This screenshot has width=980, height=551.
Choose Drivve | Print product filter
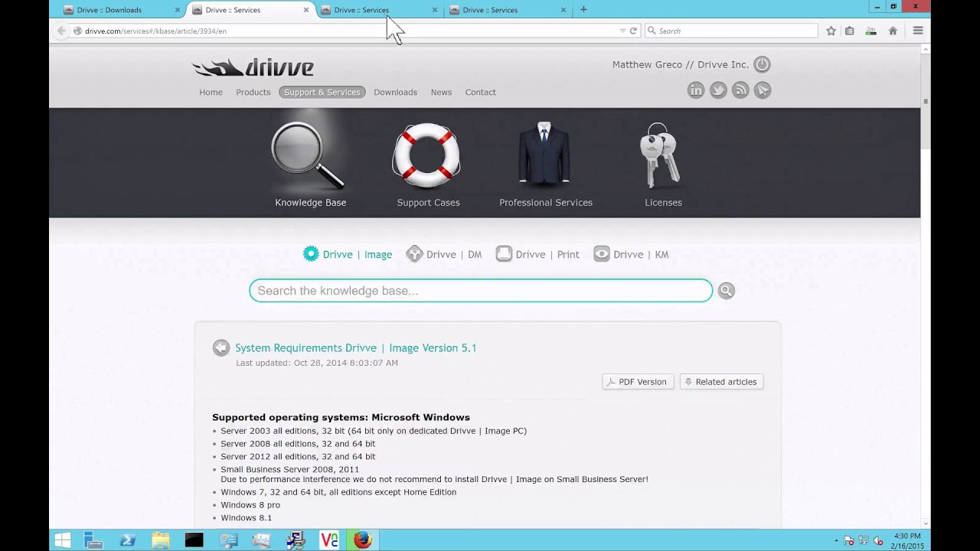[x=537, y=255]
